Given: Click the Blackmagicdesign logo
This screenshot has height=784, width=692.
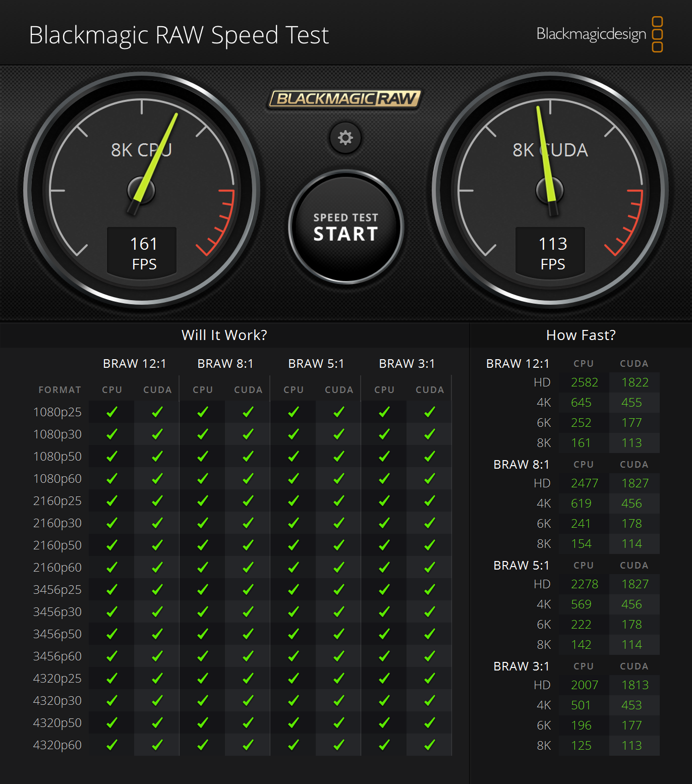Looking at the screenshot, I should pos(600,34).
